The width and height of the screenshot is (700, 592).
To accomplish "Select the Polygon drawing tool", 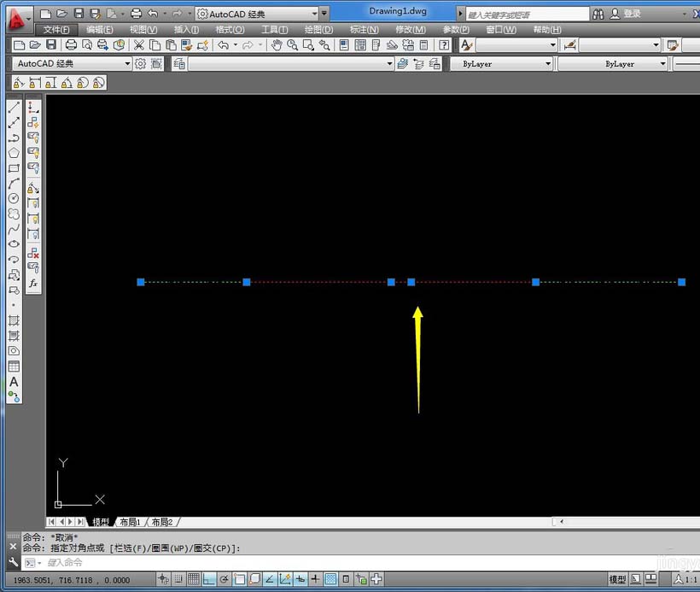I will click(14, 153).
